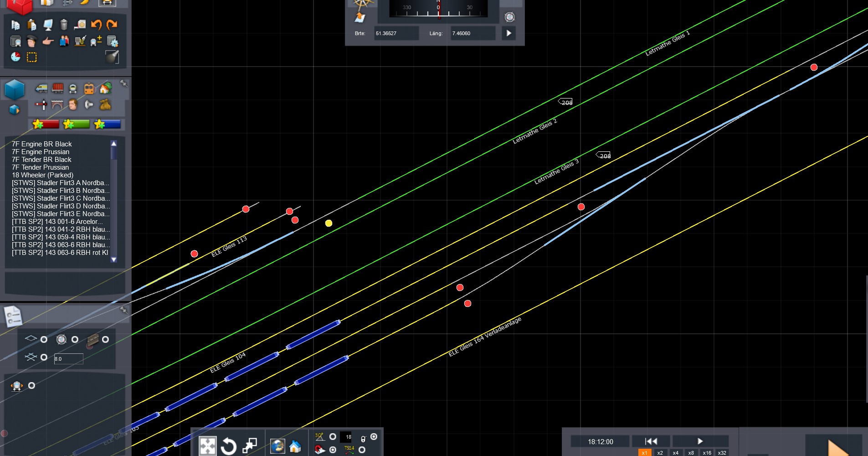Screen dimensions: 868x456
Task: Select '18 Wheeler (Parked)' in list
Action: click(42, 175)
